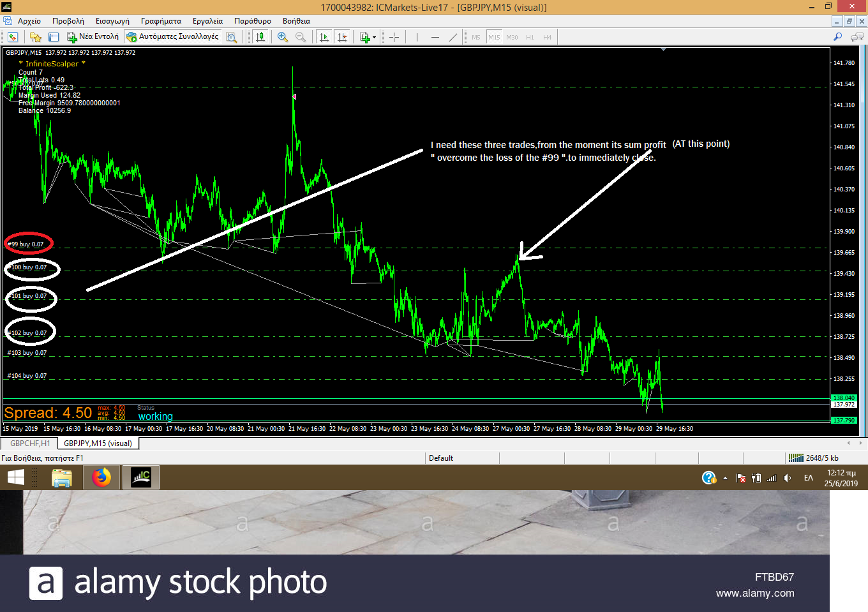The image size is (868, 612).
Task: Click the #99 buy 0.07 order label
Action: 26,244
